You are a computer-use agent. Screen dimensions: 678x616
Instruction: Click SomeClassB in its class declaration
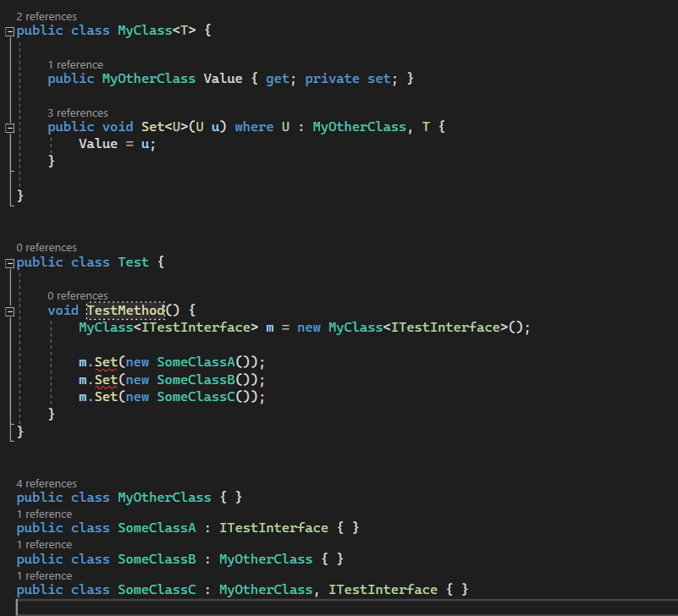157,559
